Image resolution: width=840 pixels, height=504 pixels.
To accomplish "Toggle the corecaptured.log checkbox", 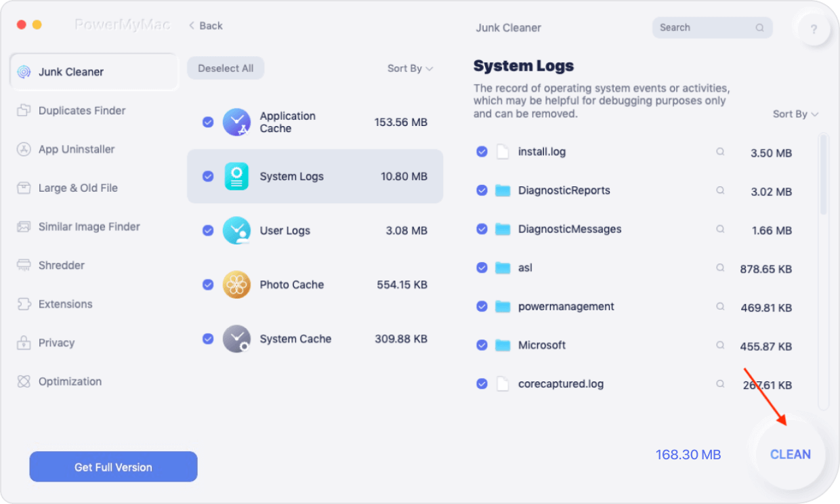I will tap(482, 384).
